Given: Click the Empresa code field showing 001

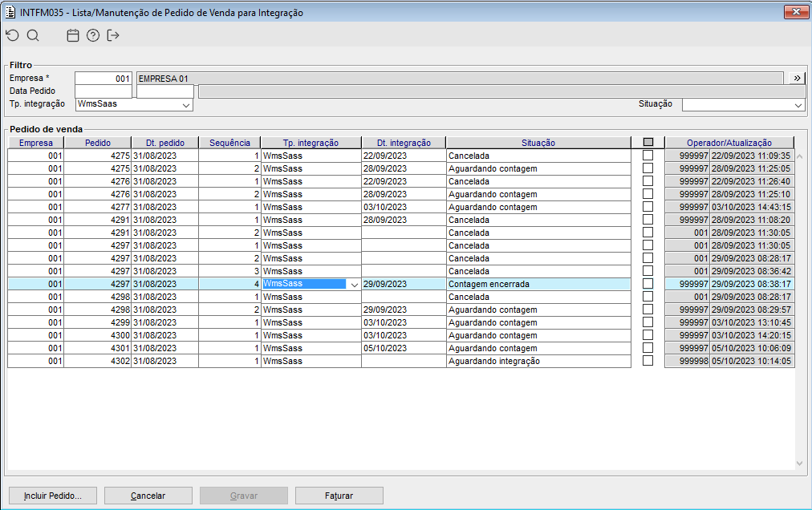Looking at the screenshot, I should [x=104, y=78].
